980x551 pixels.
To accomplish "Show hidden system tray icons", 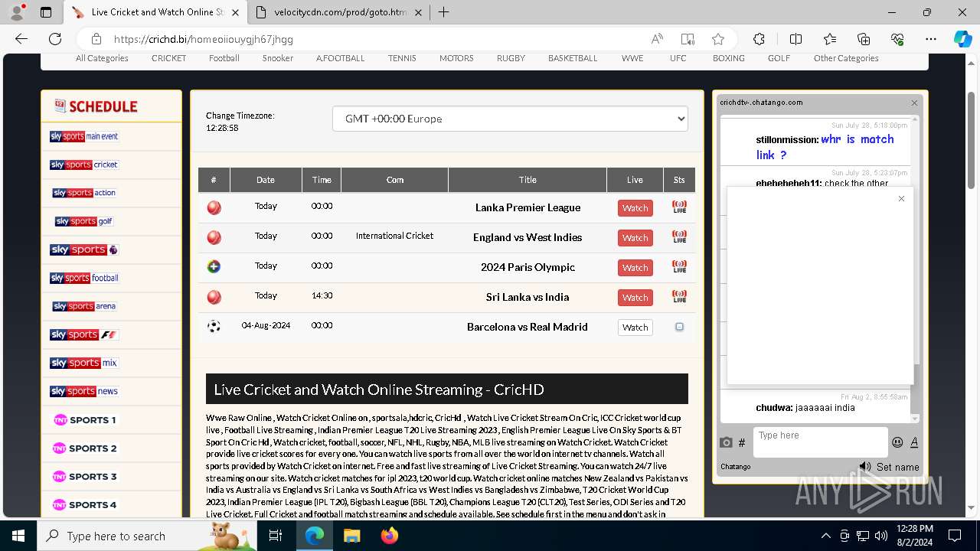I will tap(825, 536).
